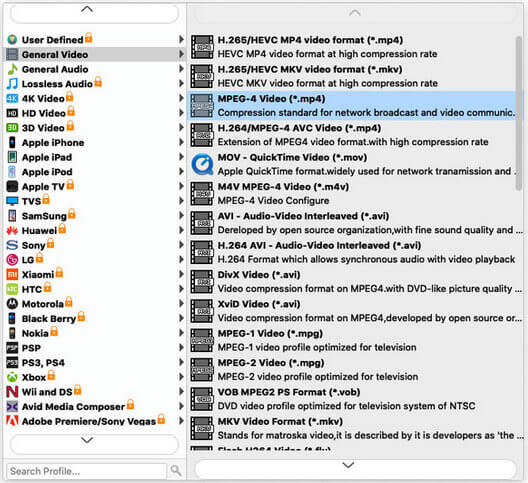Click the HTC logo icon
Screen dimensions: 528x483
[x=12, y=289]
